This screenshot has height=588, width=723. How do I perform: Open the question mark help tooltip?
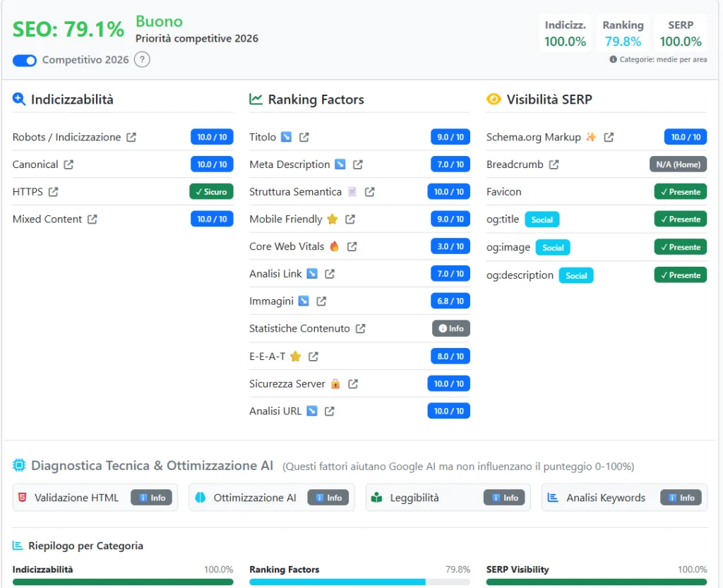[x=143, y=60]
